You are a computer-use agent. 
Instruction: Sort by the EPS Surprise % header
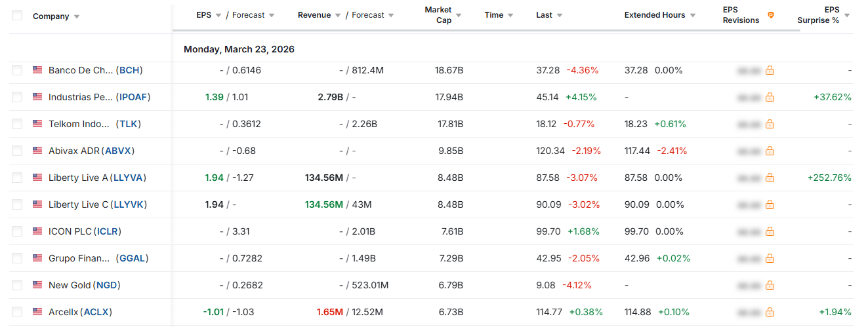click(x=818, y=15)
